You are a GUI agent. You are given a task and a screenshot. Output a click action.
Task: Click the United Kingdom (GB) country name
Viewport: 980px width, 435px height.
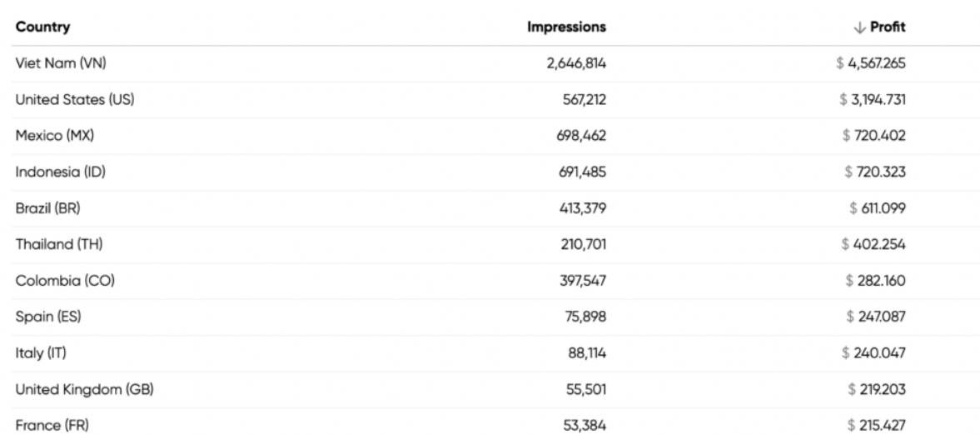(x=84, y=389)
